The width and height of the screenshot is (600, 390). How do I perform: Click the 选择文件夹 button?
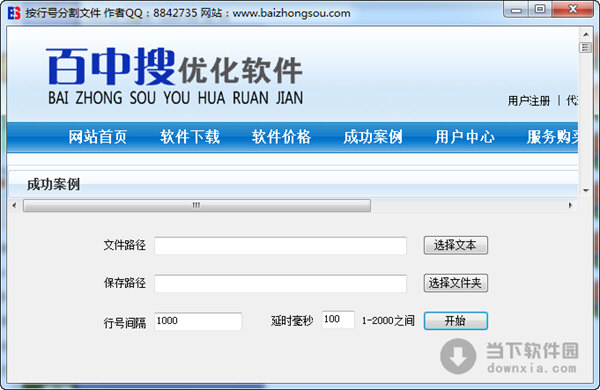pyautogui.click(x=455, y=283)
